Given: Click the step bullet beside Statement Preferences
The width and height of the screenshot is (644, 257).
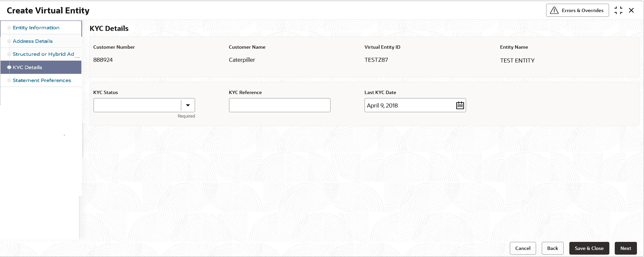Looking at the screenshot, I should coord(9,80).
